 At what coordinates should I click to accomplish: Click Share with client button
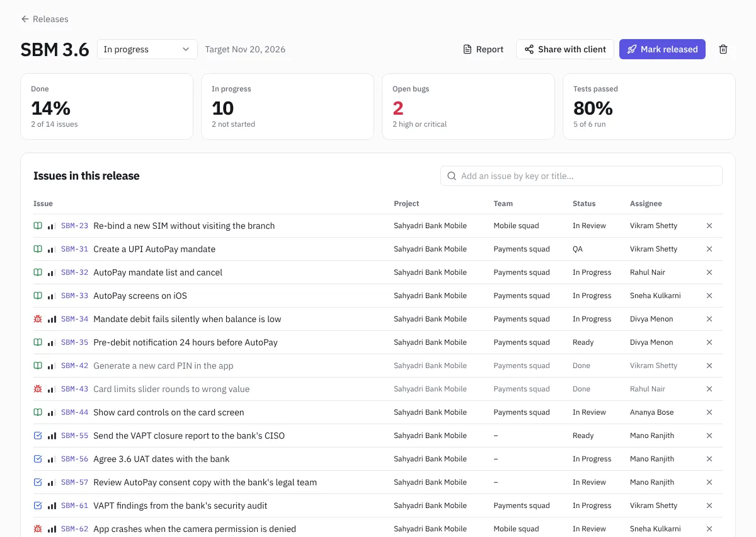click(565, 49)
